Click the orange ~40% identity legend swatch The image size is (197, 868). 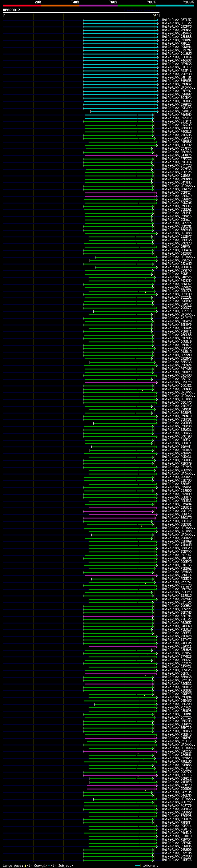(60, 6)
